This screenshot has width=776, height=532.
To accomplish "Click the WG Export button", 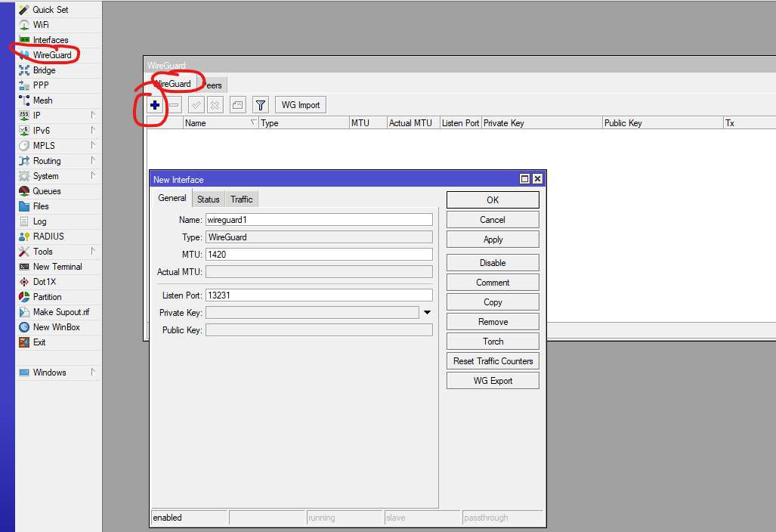I will click(493, 381).
